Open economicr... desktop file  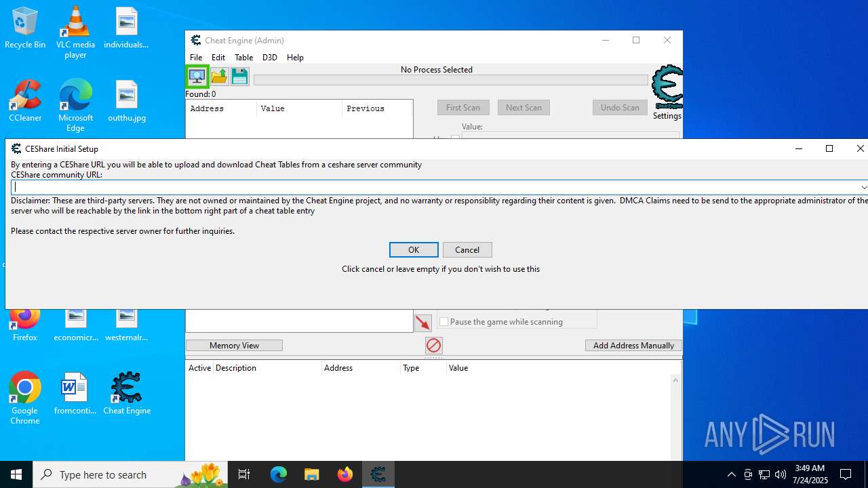pyautogui.click(x=76, y=325)
